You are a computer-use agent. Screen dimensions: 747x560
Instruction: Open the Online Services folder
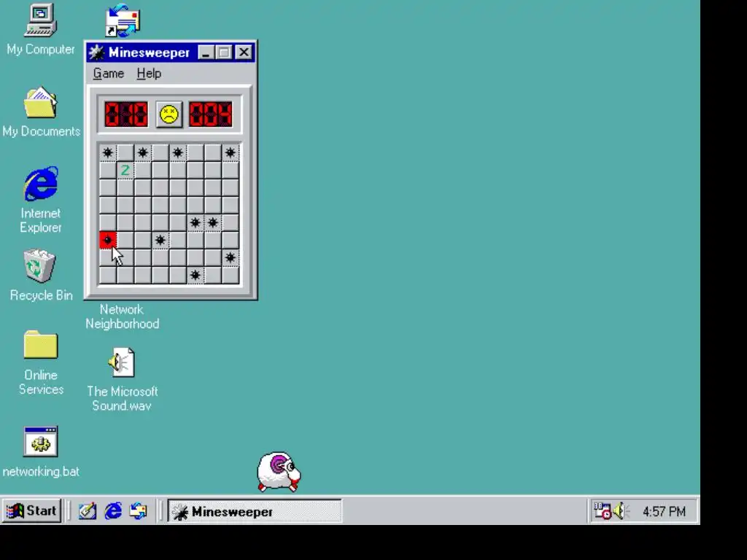click(41, 344)
